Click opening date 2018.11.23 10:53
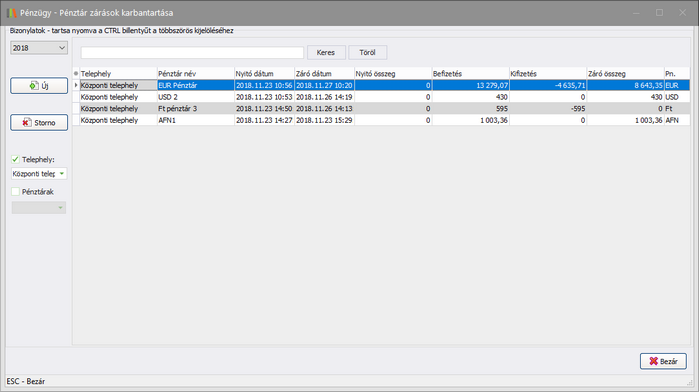 [264, 97]
